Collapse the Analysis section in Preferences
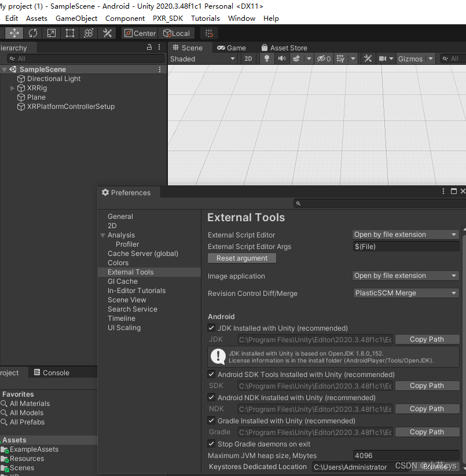The width and height of the screenshot is (466, 476). (x=102, y=235)
